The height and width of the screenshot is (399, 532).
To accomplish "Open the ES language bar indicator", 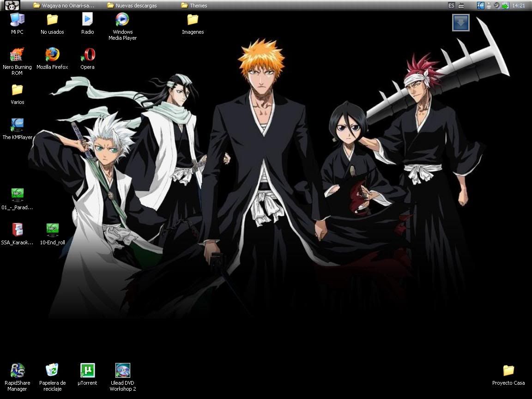I will click(451, 6).
